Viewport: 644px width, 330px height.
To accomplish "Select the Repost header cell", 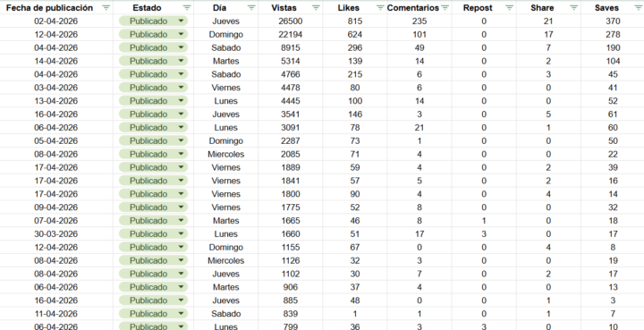I will 484,8.
